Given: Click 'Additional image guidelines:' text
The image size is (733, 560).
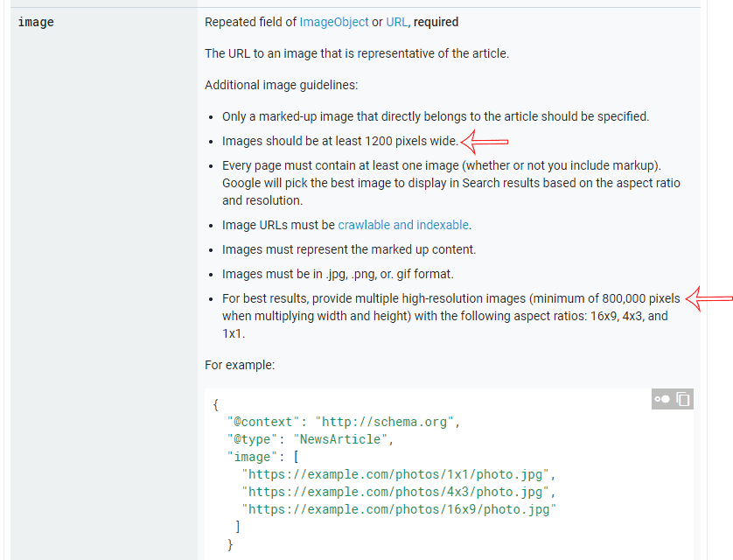Looking at the screenshot, I should click(x=281, y=85).
